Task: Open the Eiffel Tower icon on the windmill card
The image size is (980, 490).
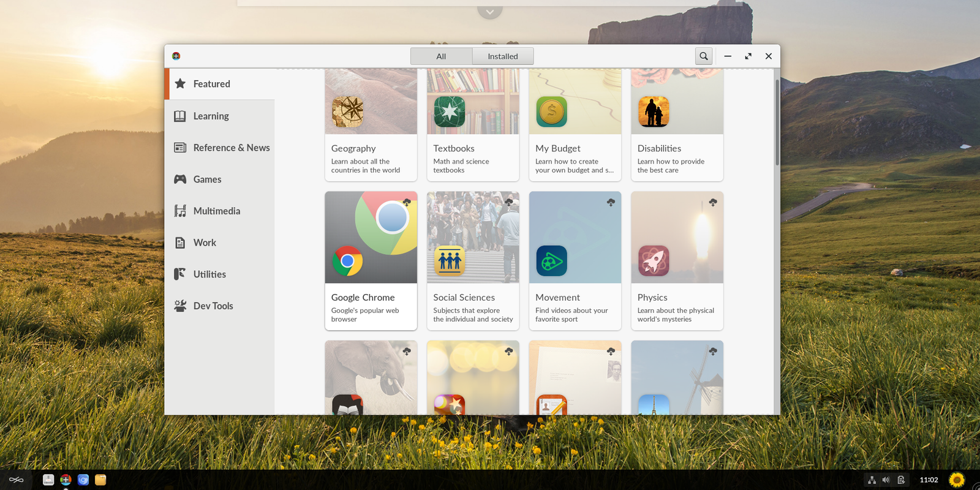Action: point(654,405)
